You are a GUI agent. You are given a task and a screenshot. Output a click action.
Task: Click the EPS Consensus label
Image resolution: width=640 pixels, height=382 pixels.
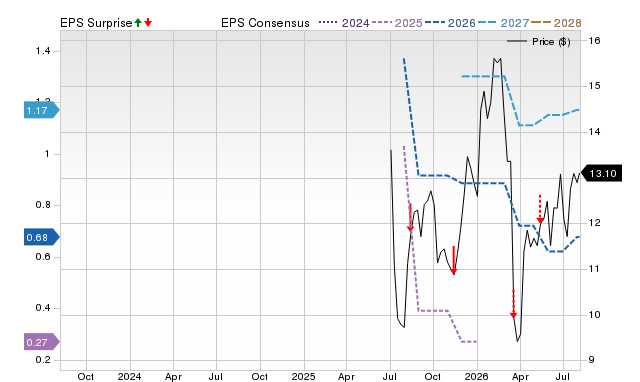pos(265,23)
